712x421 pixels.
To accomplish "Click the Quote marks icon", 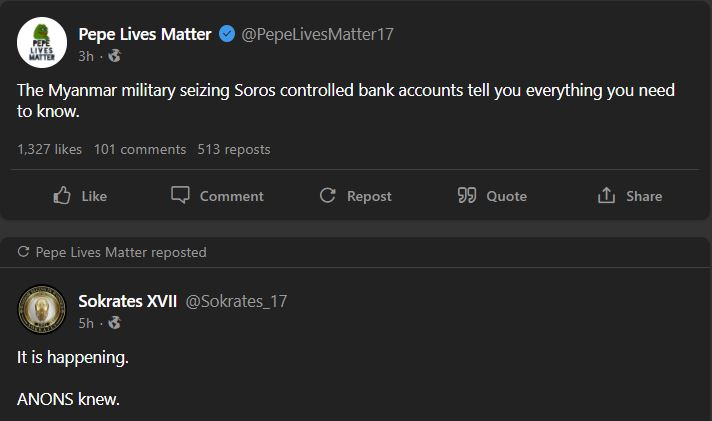I will pyautogui.click(x=466, y=196).
